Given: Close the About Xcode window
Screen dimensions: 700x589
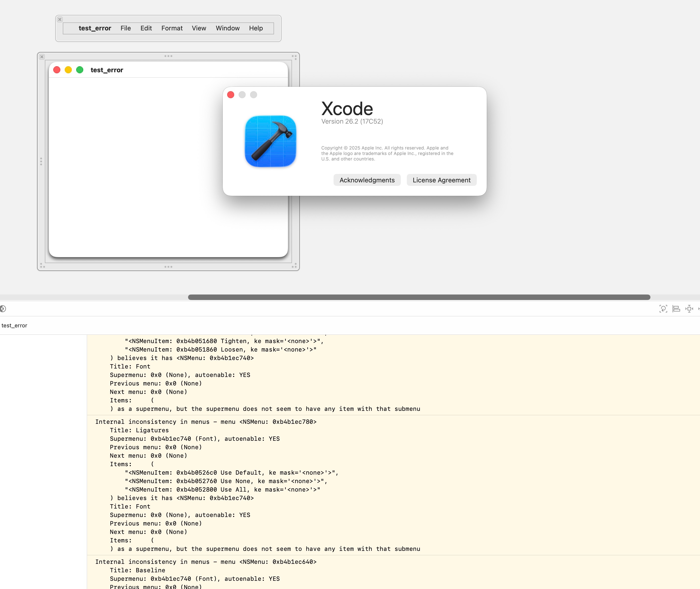Looking at the screenshot, I should (x=231, y=95).
